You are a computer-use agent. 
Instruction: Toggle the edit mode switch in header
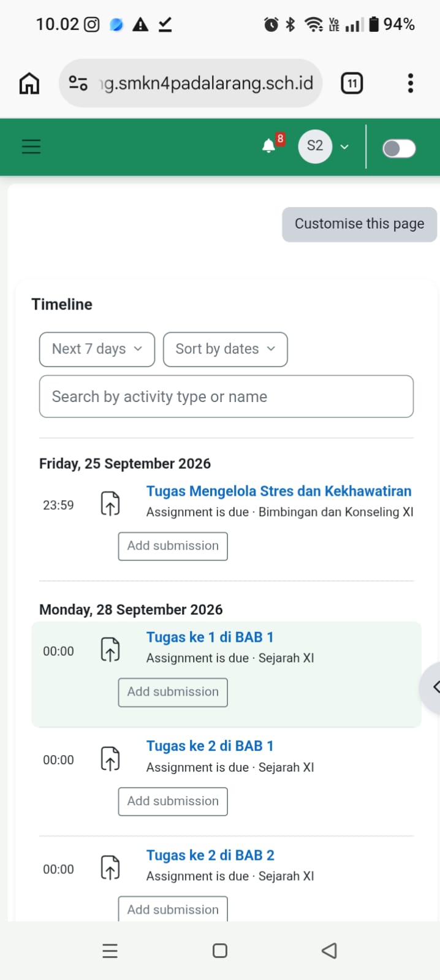[x=399, y=148]
